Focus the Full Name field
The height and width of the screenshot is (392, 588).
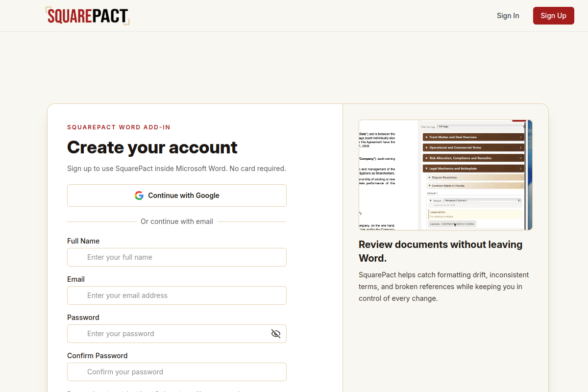click(x=177, y=257)
